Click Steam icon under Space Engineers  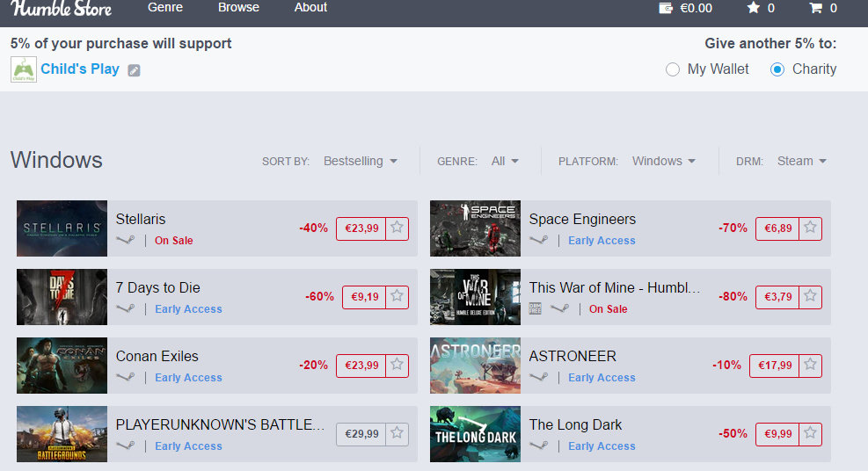[x=539, y=240]
